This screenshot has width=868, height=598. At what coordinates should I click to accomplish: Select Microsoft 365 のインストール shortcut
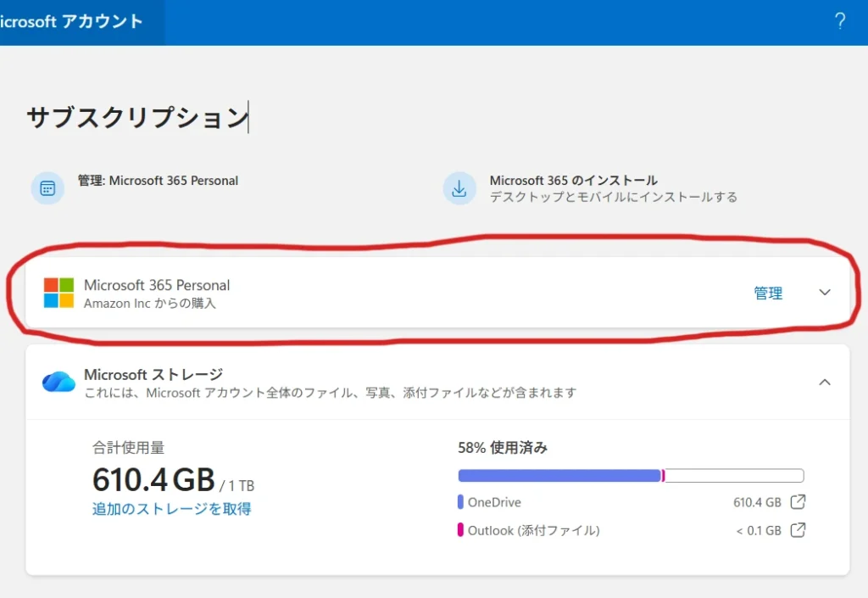click(x=573, y=181)
